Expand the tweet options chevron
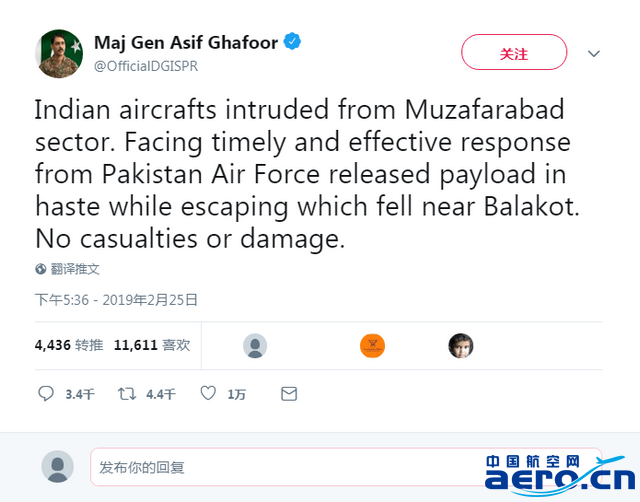The image size is (640, 502). point(593,53)
